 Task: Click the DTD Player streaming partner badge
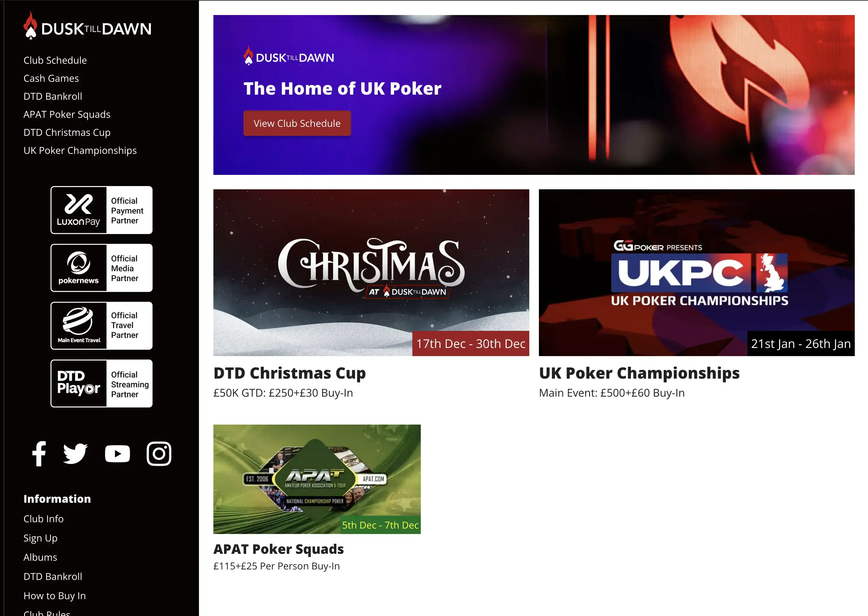102,383
